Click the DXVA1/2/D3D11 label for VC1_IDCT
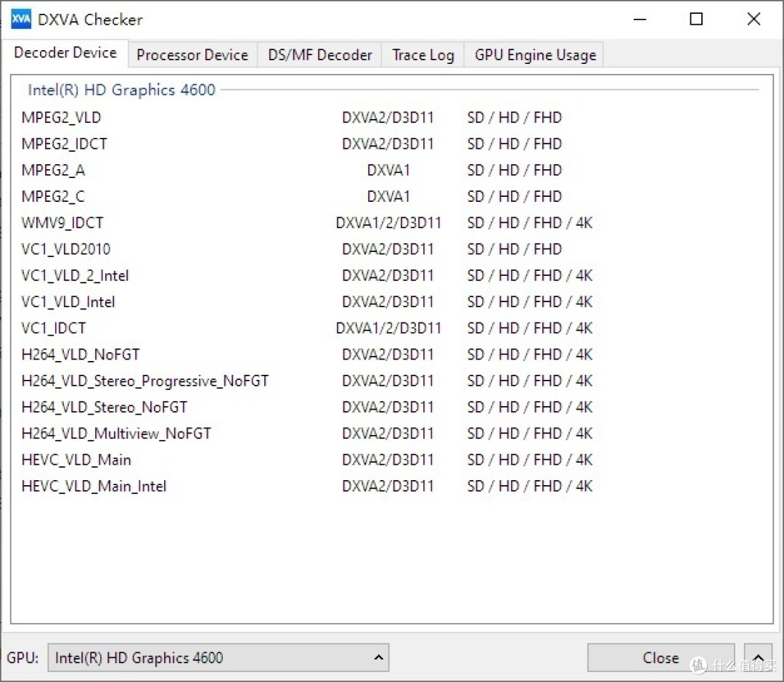The height and width of the screenshot is (682, 784). click(388, 328)
